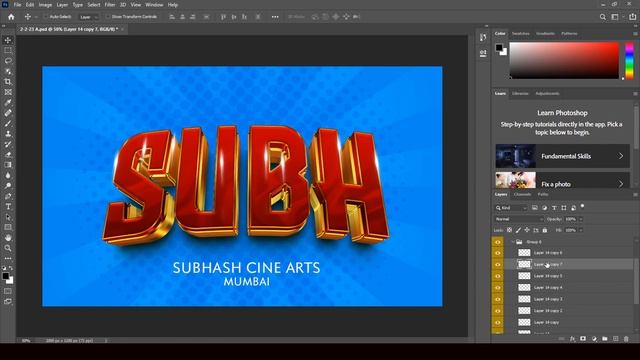Expand Fundamental Skills tutorial chevron

coord(620,156)
